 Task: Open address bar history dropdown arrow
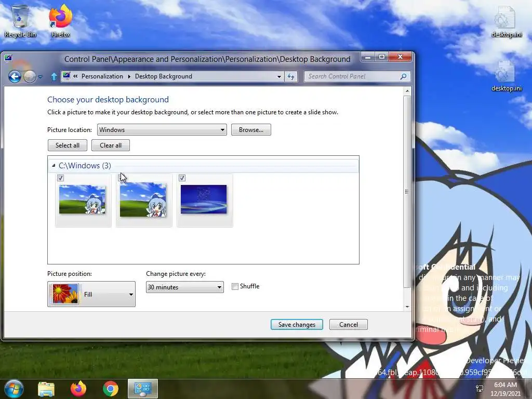tap(279, 77)
